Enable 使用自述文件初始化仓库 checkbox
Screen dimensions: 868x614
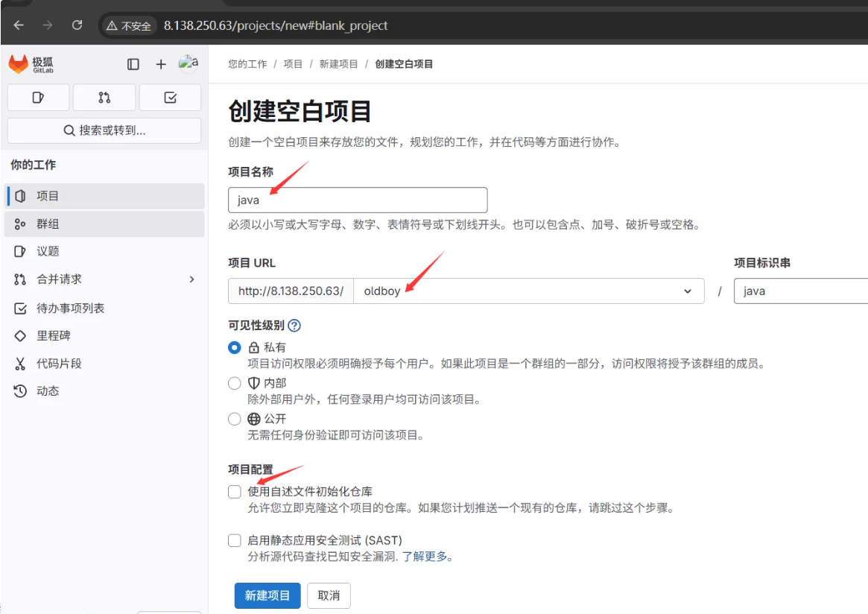pyautogui.click(x=235, y=492)
